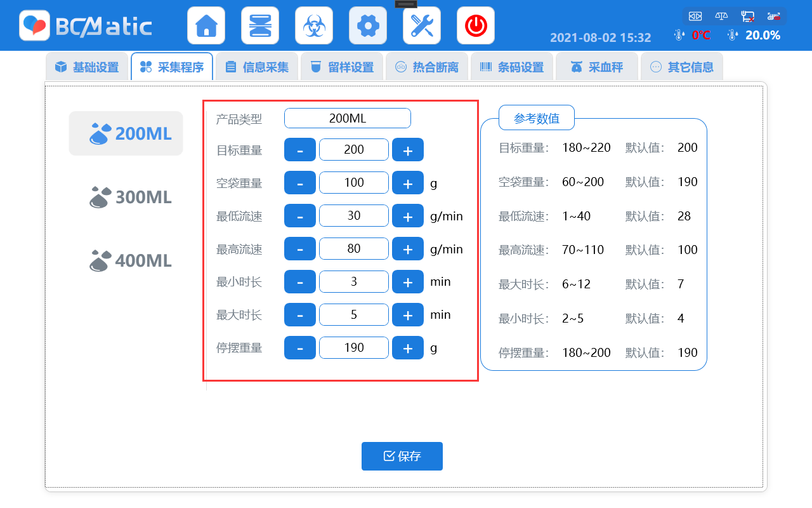Click the scale status icon near the clock
The image size is (812, 508).
point(721,16)
